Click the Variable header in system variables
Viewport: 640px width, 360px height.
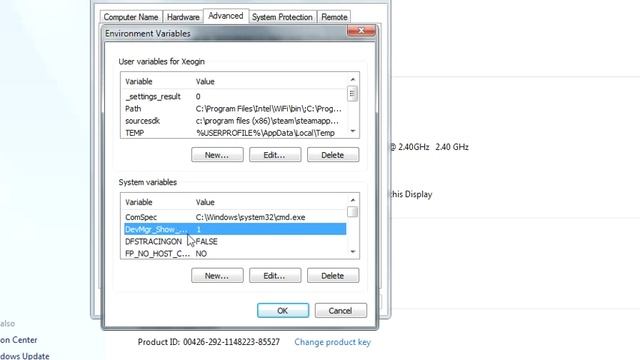click(x=138, y=202)
